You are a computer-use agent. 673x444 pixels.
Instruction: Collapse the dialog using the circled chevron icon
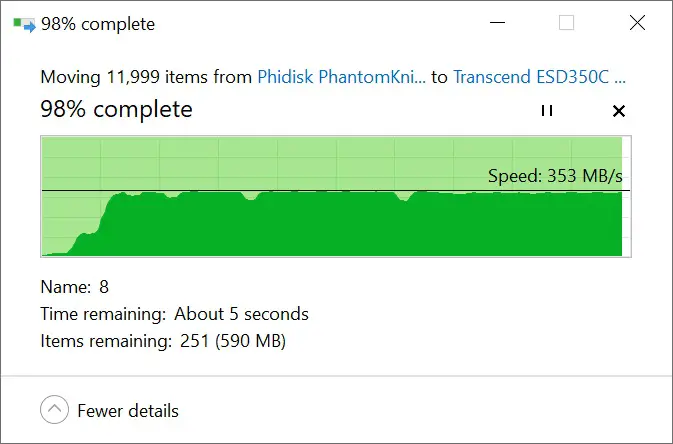tap(55, 410)
